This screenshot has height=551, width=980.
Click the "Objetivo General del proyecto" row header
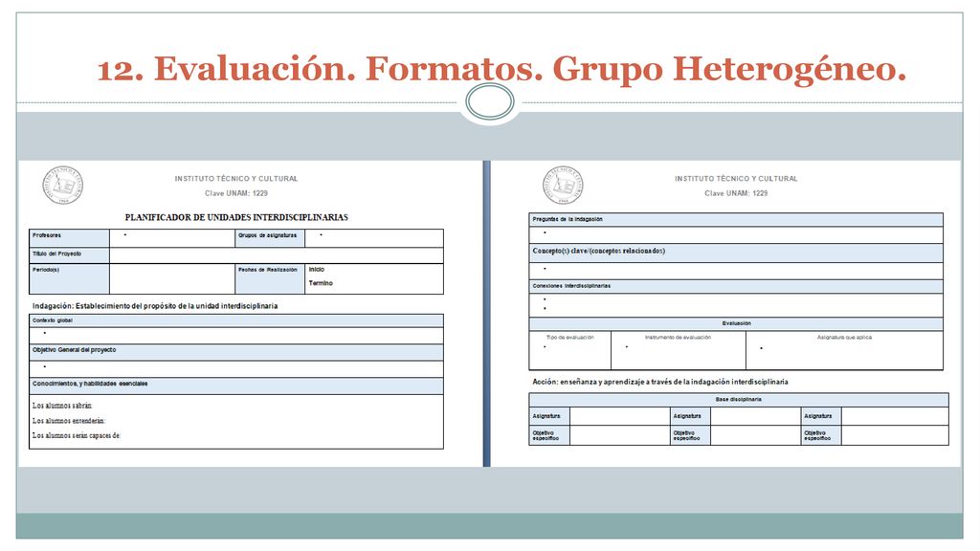click(x=236, y=351)
